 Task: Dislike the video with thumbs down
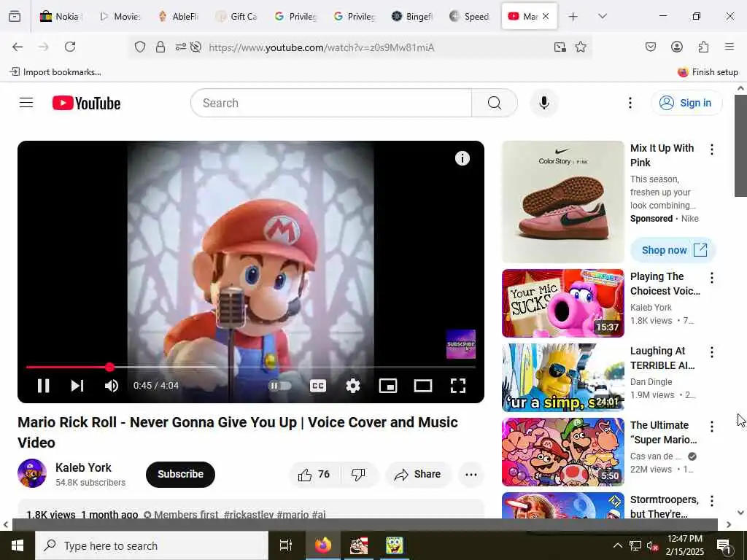[358, 474]
